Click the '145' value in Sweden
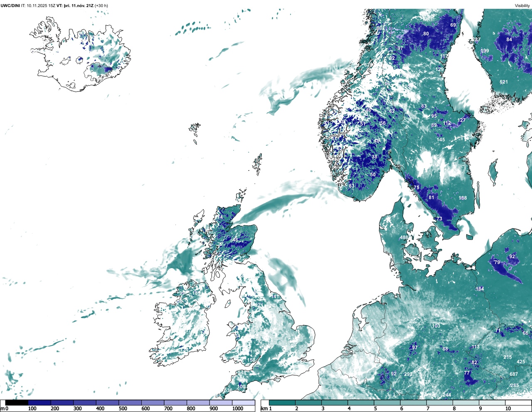This screenshot has width=532, height=412. [x=441, y=140]
